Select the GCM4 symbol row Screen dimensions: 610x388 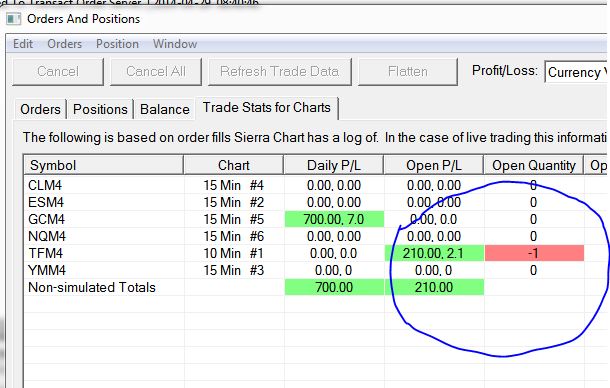tap(304, 219)
